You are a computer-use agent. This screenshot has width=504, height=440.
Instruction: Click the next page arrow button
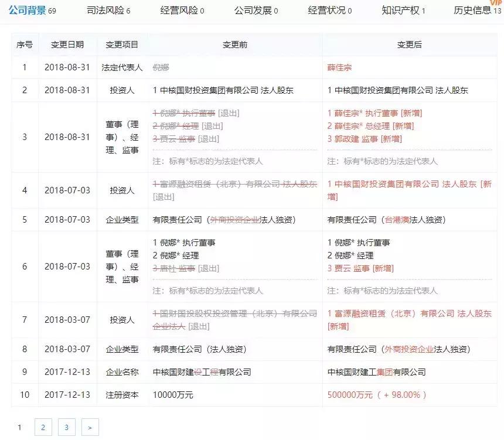click(x=90, y=428)
